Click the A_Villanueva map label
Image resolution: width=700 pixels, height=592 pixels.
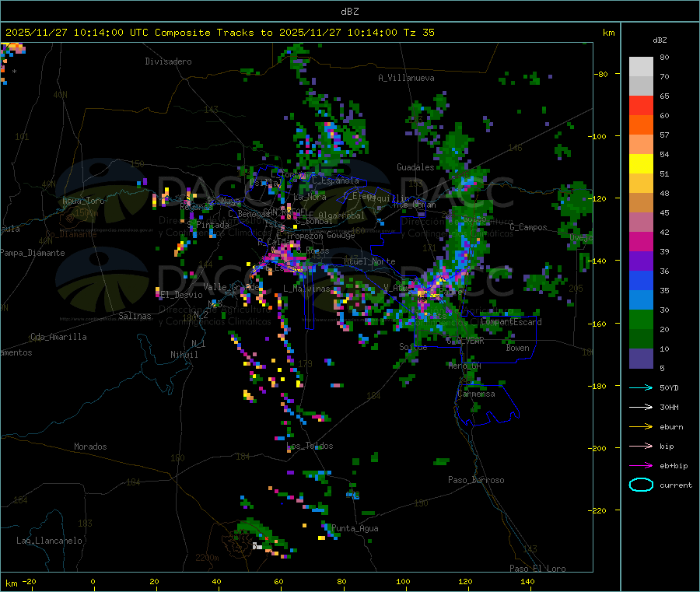406,78
